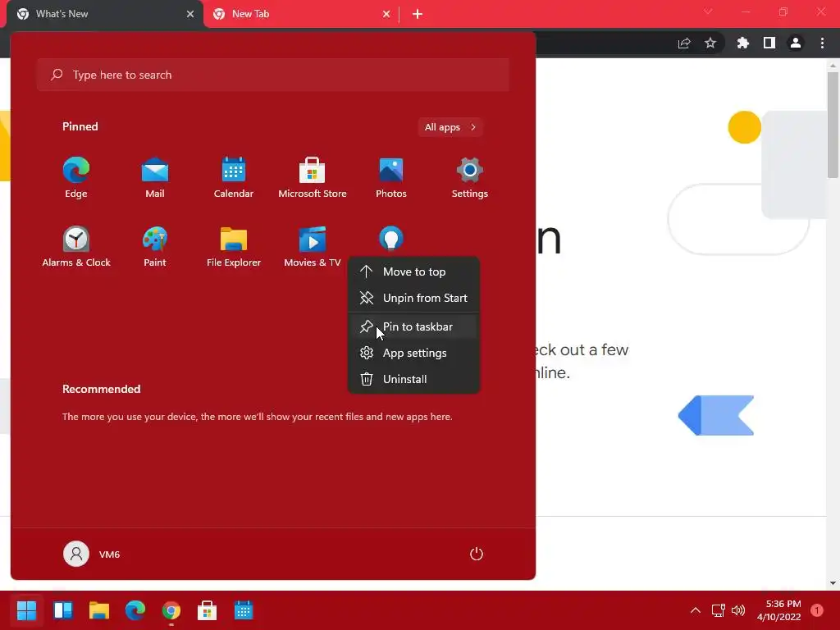Open App settings from context menu
The image size is (840, 630).
(x=413, y=353)
